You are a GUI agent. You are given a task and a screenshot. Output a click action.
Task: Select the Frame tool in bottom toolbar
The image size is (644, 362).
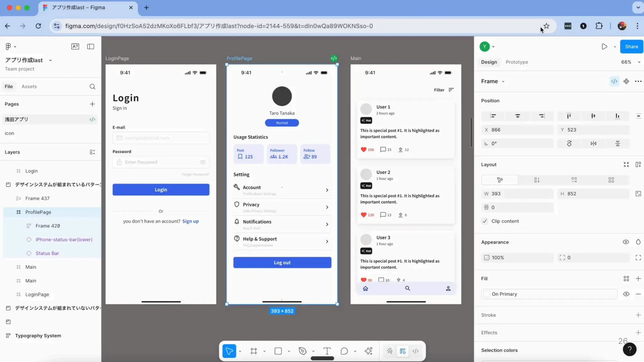253,351
